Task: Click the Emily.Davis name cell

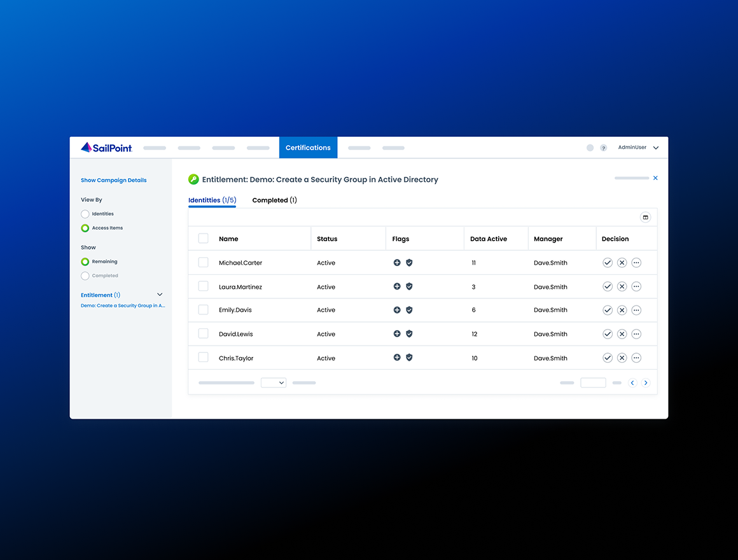Action: tap(235, 310)
